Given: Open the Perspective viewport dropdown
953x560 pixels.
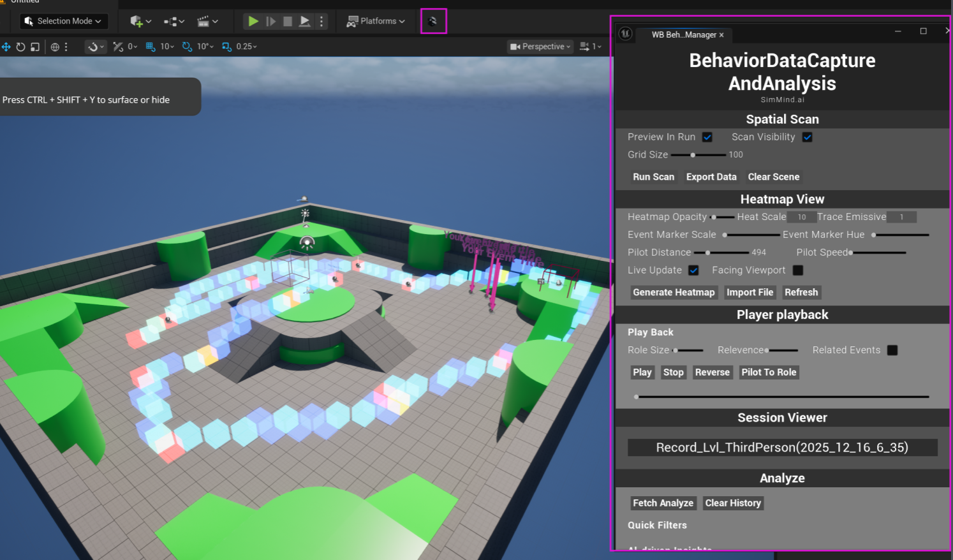Looking at the screenshot, I should click(x=540, y=46).
